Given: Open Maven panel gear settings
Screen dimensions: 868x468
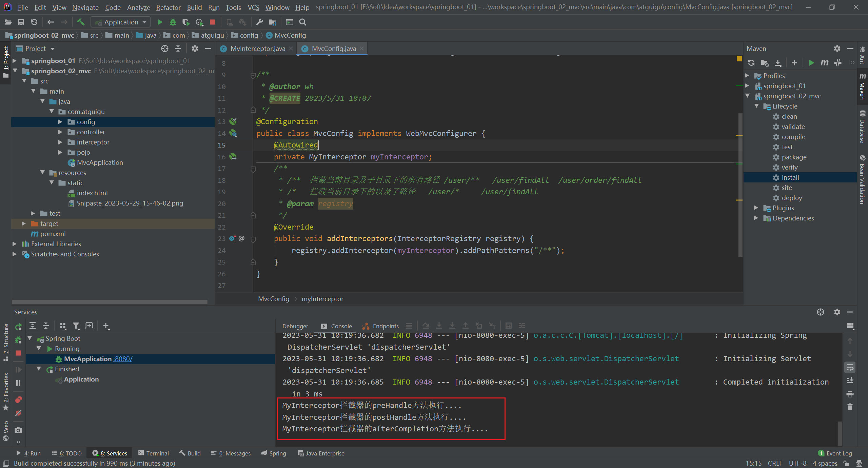Looking at the screenshot, I should click(x=837, y=48).
